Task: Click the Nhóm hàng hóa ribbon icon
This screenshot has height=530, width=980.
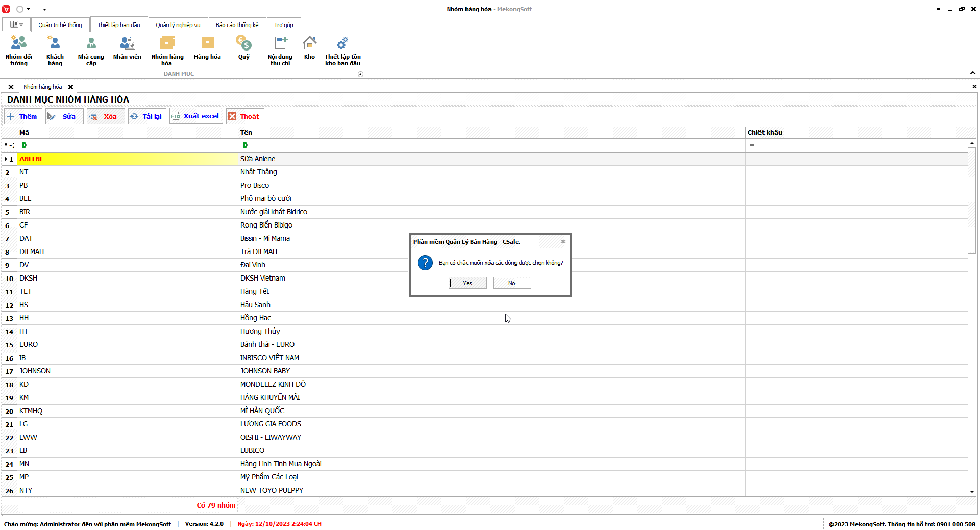Action: [x=167, y=51]
